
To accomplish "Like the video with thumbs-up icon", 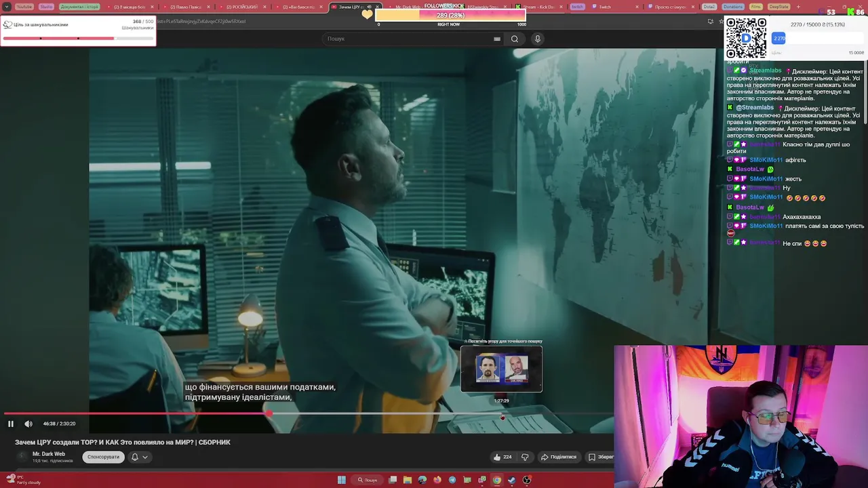I will pos(497,457).
